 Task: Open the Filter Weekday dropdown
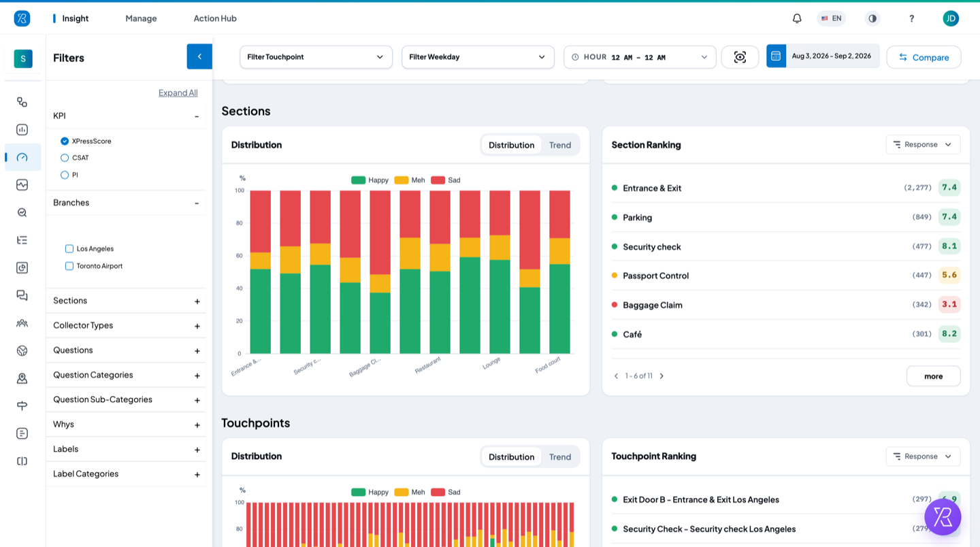click(x=478, y=57)
